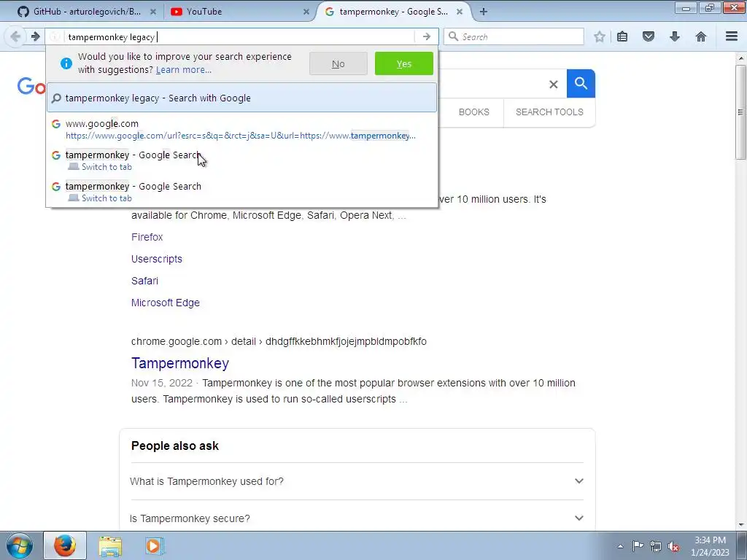Open the BOOKS search filter
Screen dimensions: 747x560
473,112
